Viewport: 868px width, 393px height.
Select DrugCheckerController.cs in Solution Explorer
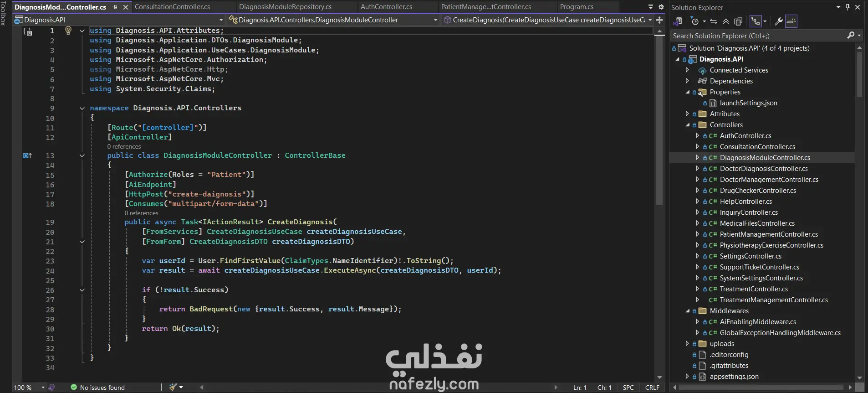point(758,191)
